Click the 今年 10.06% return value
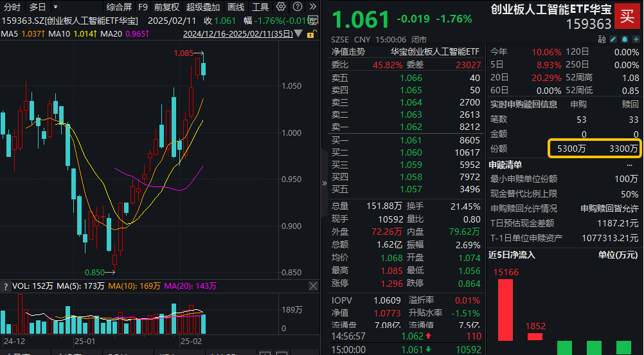This screenshot has width=644, height=355. (546, 52)
